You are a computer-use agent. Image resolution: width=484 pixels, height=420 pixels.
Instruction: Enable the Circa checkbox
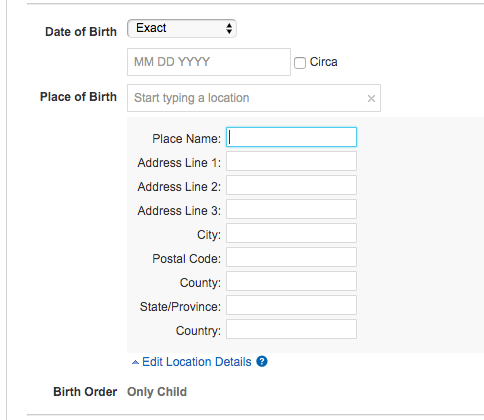pyautogui.click(x=300, y=63)
